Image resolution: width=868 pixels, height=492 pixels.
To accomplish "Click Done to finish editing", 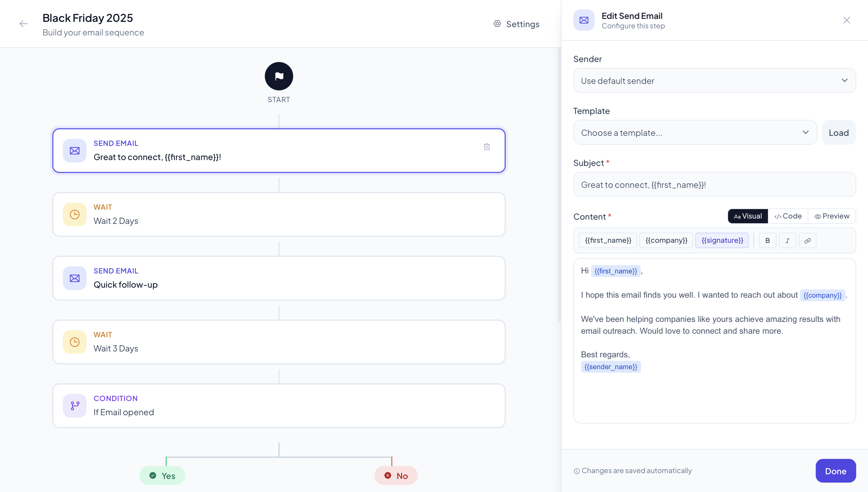I will pyautogui.click(x=836, y=471).
